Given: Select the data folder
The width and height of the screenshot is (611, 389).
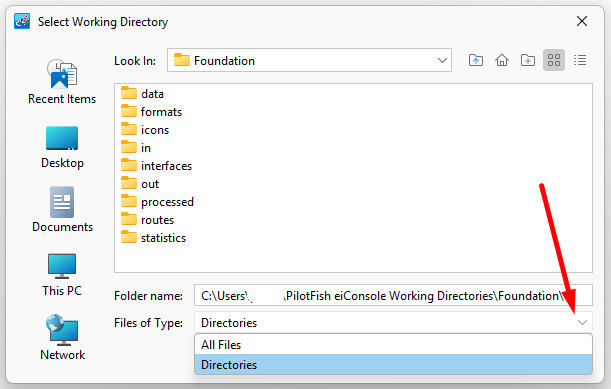Looking at the screenshot, I should 142,94.
